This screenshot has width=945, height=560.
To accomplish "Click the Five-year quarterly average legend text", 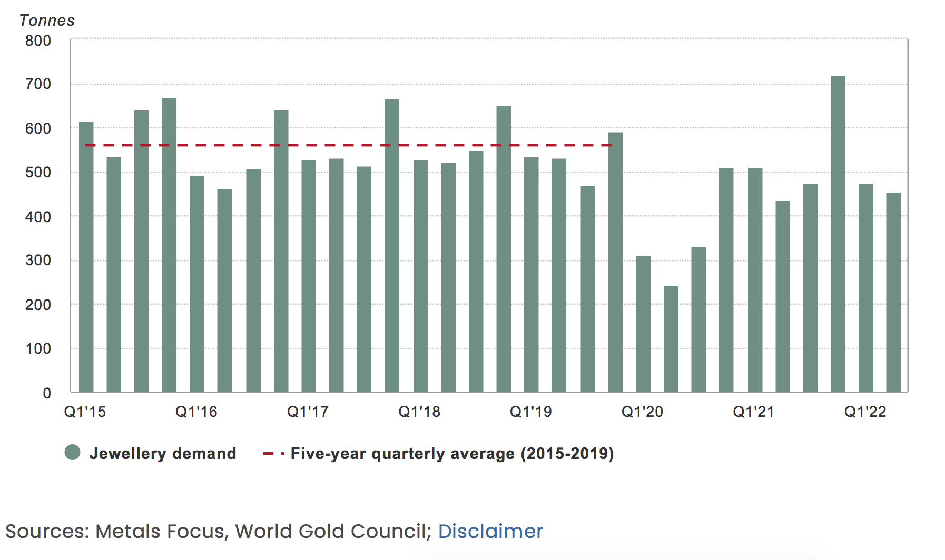I will (x=452, y=453).
